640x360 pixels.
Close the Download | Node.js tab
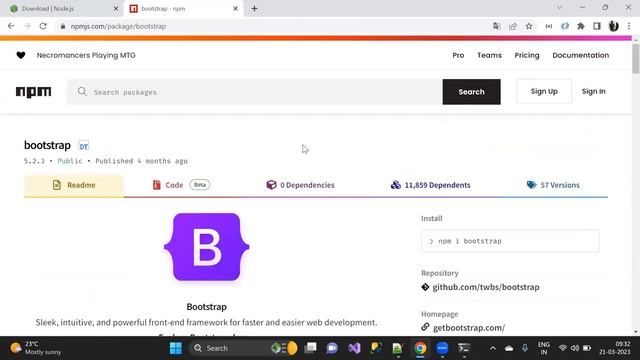click(116, 8)
